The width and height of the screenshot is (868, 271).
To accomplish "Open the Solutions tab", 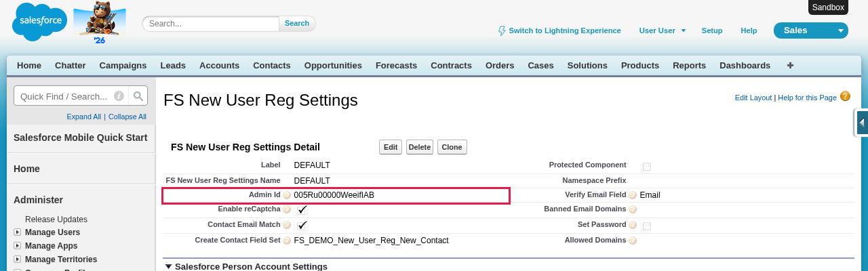I will (587, 66).
